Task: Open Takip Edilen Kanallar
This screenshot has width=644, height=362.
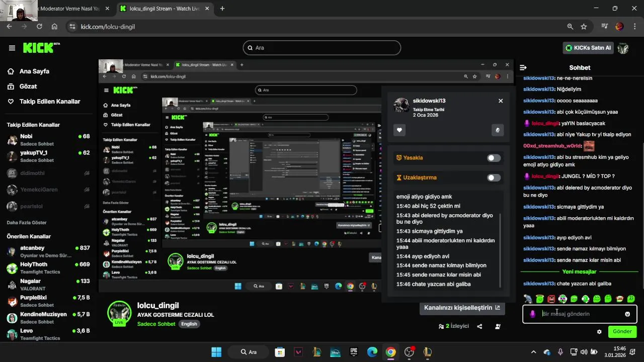Action: 50,102
